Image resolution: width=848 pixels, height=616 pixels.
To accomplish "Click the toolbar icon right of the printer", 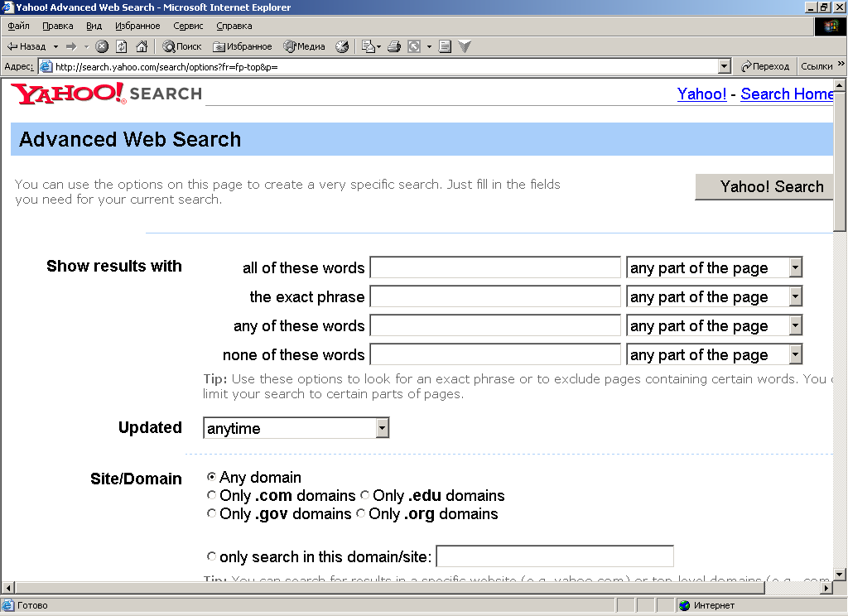I will [x=414, y=46].
